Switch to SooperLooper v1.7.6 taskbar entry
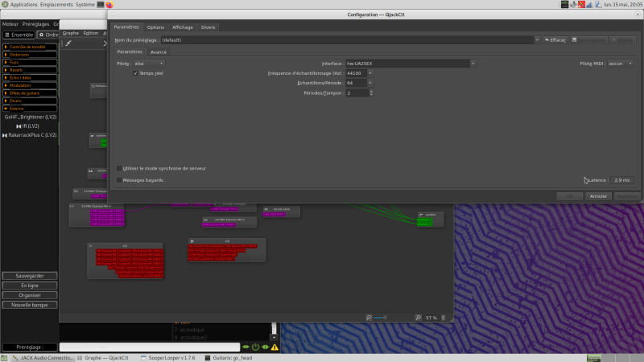This screenshot has height=362, width=644. (x=167, y=358)
